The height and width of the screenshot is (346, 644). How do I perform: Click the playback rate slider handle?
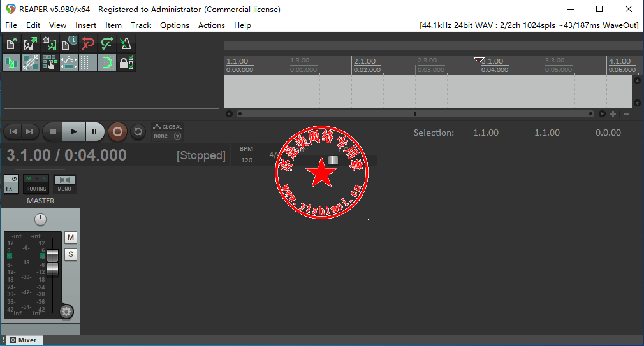(333, 160)
